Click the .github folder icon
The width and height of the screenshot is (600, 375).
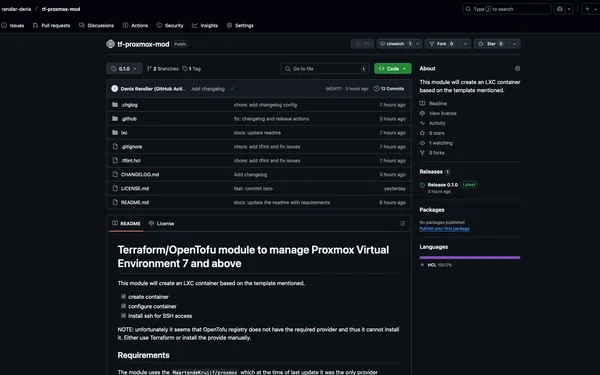pos(115,119)
